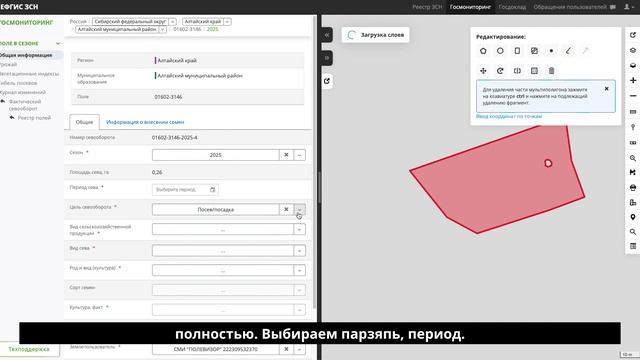Select the move geometry tool
Image resolution: width=640 pixels, height=360 pixels.
point(483,71)
